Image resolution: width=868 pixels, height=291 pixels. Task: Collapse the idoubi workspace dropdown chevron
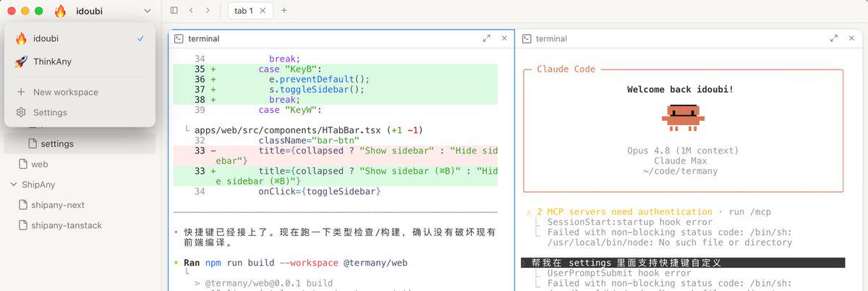148,11
